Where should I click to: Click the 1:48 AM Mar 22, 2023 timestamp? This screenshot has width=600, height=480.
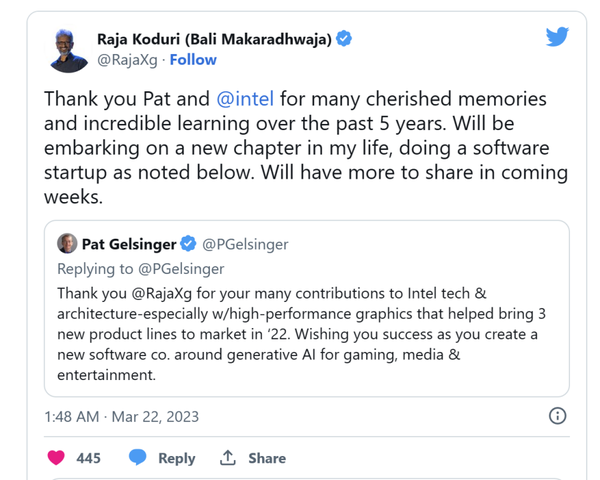point(122,416)
